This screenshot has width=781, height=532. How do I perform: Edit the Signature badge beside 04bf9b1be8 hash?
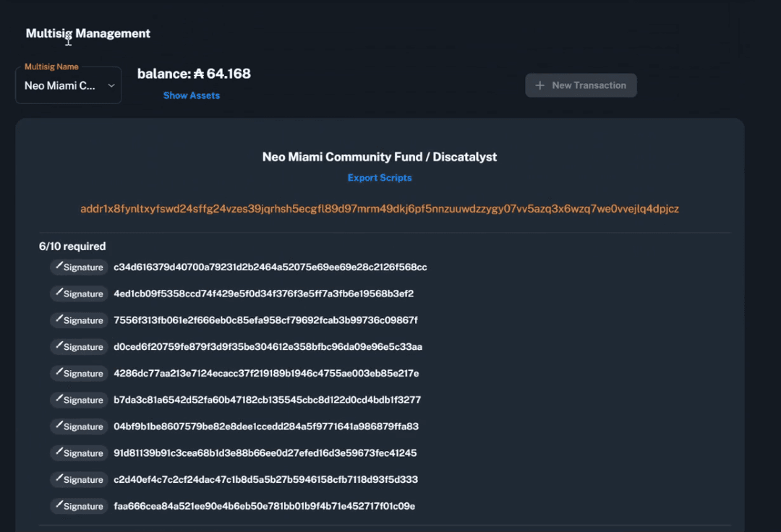pyautogui.click(x=79, y=426)
